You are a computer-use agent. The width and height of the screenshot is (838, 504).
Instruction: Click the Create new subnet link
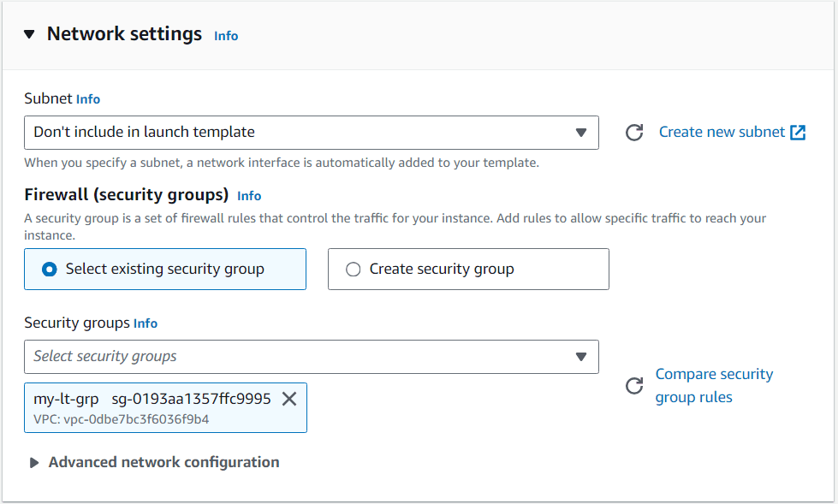coord(720,132)
